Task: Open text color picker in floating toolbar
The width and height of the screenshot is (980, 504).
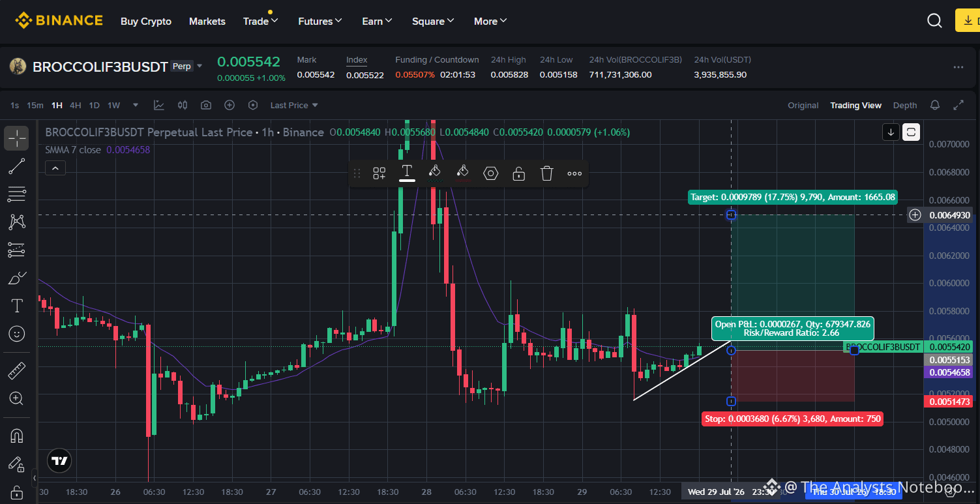Action: point(407,173)
